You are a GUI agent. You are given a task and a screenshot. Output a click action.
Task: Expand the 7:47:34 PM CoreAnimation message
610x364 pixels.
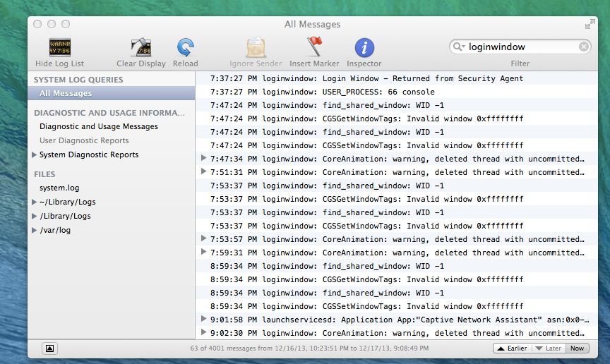click(203, 158)
